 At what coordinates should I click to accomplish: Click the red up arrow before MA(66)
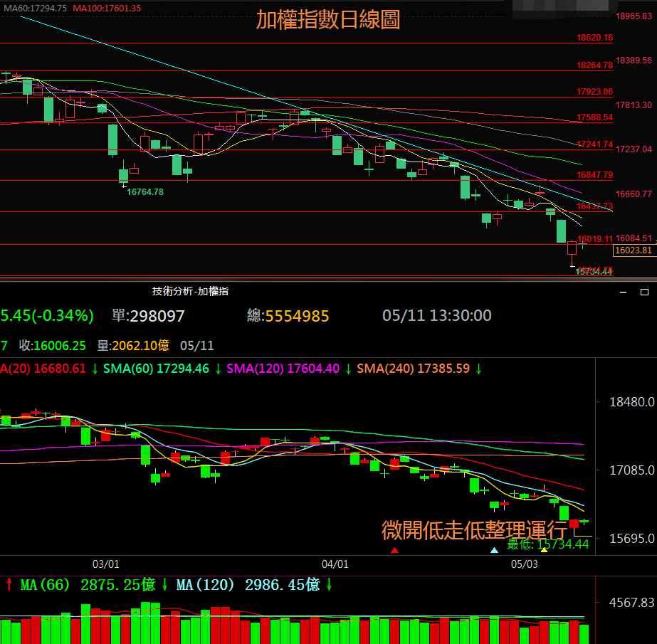[9, 585]
